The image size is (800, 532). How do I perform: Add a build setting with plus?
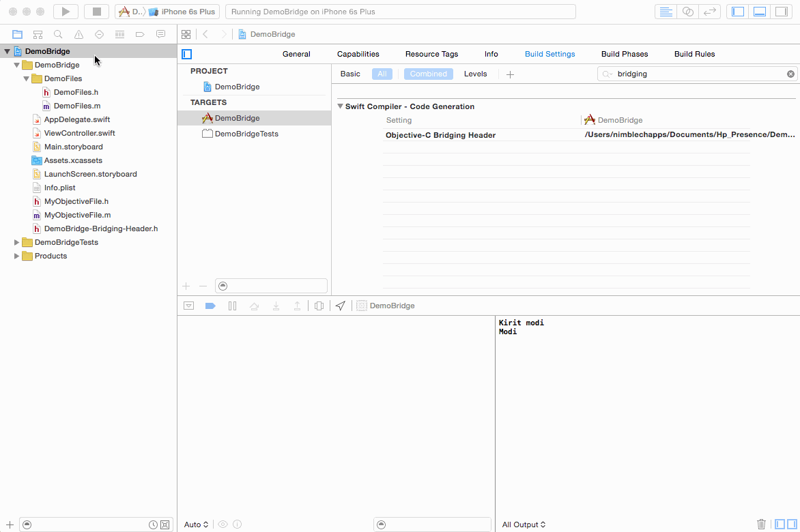click(x=510, y=74)
